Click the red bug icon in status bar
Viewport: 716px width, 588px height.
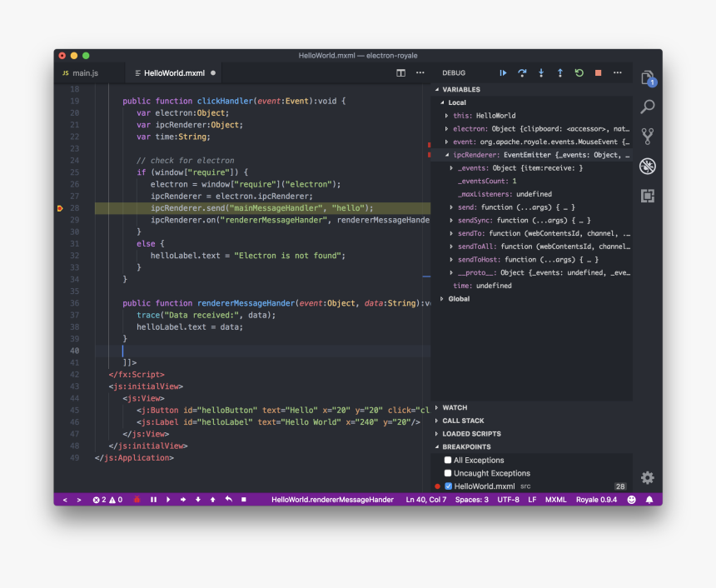(x=137, y=500)
